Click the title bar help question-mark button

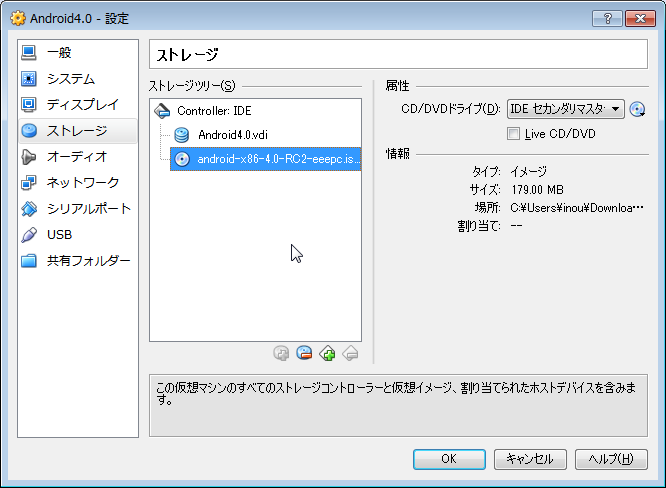point(607,18)
